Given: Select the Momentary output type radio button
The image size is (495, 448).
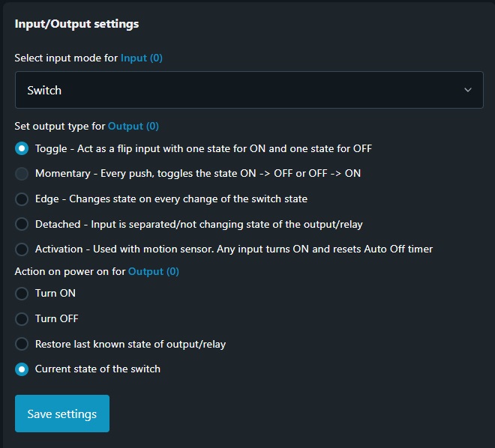Looking at the screenshot, I should [x=22, y=174].
